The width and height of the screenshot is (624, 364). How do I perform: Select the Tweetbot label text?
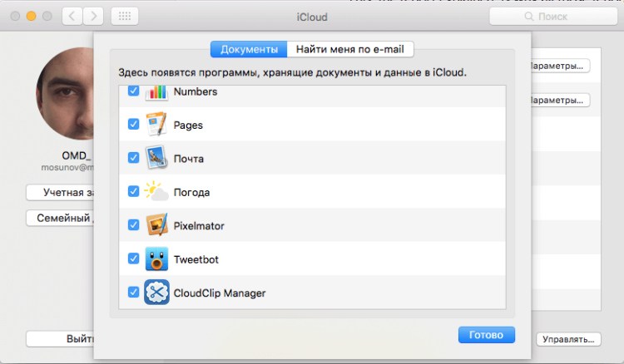point(196,259)
